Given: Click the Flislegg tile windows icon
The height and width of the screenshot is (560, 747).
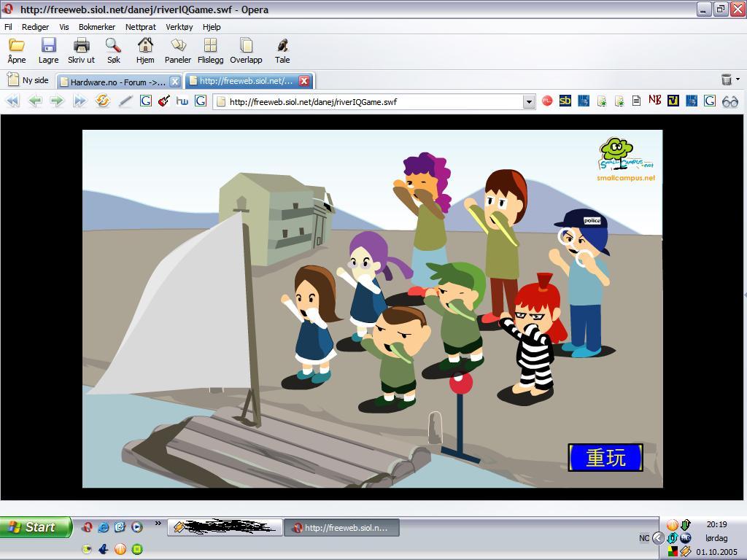Looking at the screenshot, I should click(x=210, y=46).
